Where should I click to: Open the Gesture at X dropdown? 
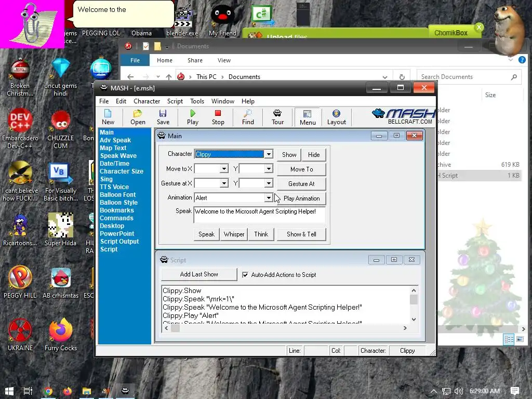click(224, 183)
